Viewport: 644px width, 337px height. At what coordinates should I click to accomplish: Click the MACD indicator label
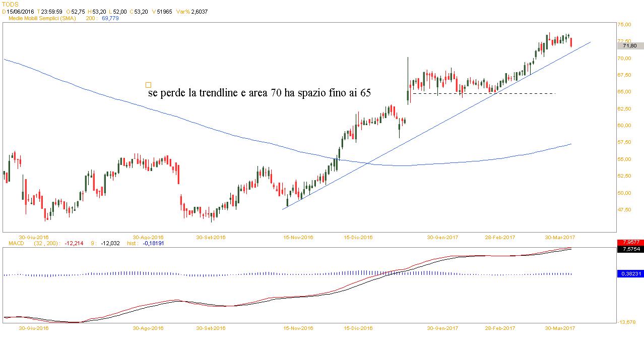(x=12, y=243)
